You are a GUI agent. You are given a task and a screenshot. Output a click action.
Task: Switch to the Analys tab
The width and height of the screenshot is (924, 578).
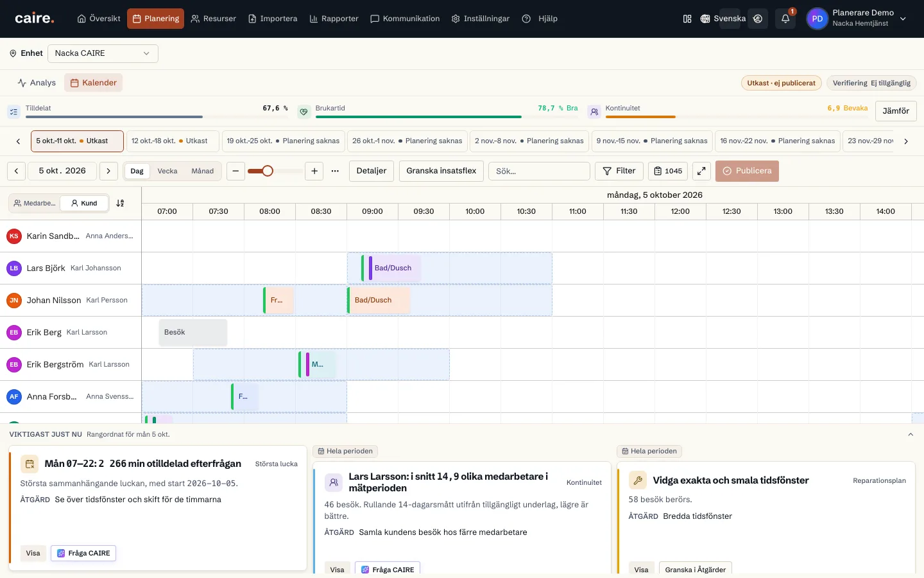point(37,83)
